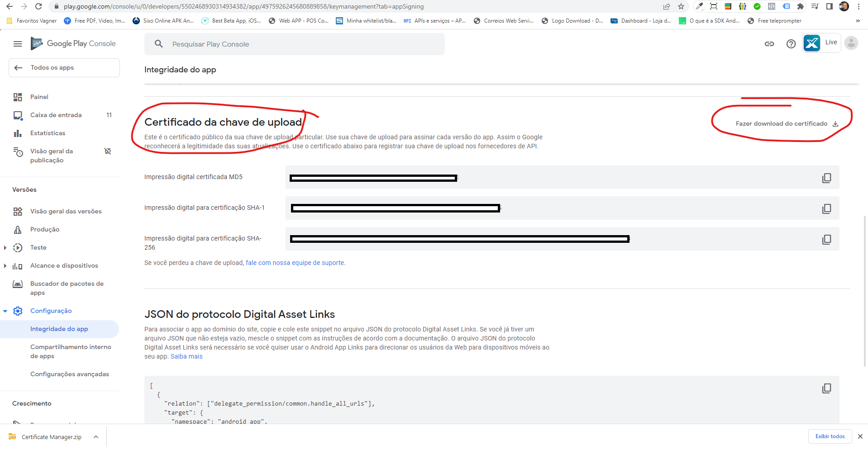This screenshot has width=868, height=449.
Task: Open Painel in the sidebar
Action: point(39,97)
